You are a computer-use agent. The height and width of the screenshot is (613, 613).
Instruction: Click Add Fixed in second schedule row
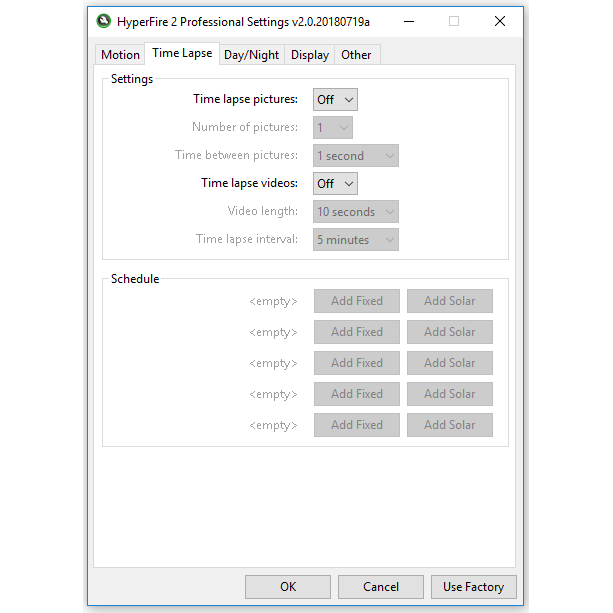pos(357,332)
